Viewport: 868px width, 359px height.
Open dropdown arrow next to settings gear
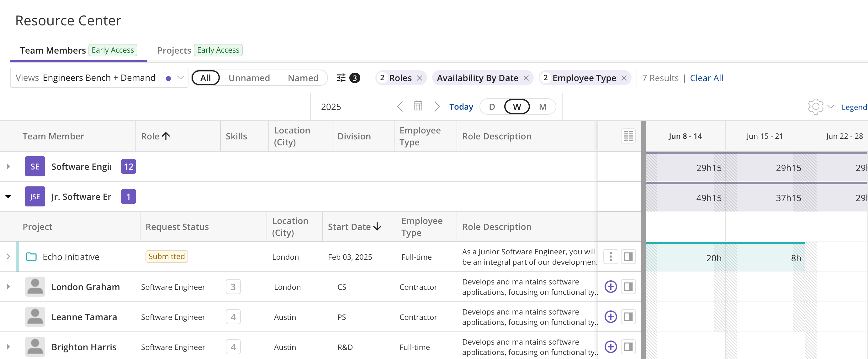click(x=831, y=107)
